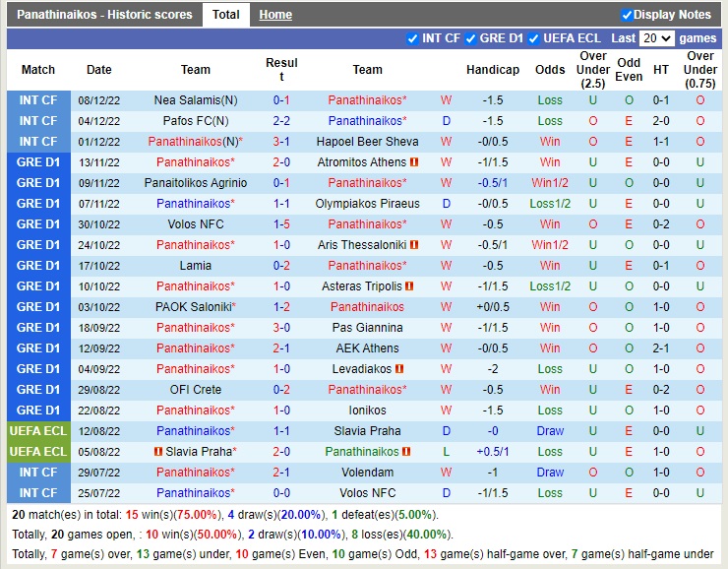Click PAOK Saloniki team name

pyautogui.click(x=193, y=307)
